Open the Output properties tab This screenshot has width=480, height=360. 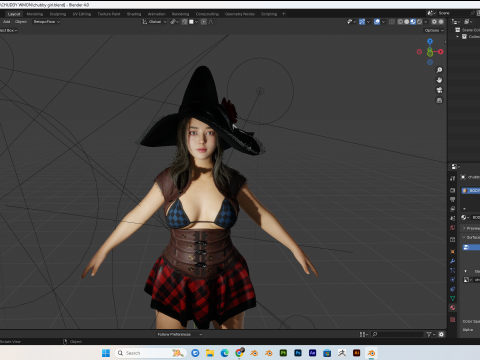coord(452,199)
